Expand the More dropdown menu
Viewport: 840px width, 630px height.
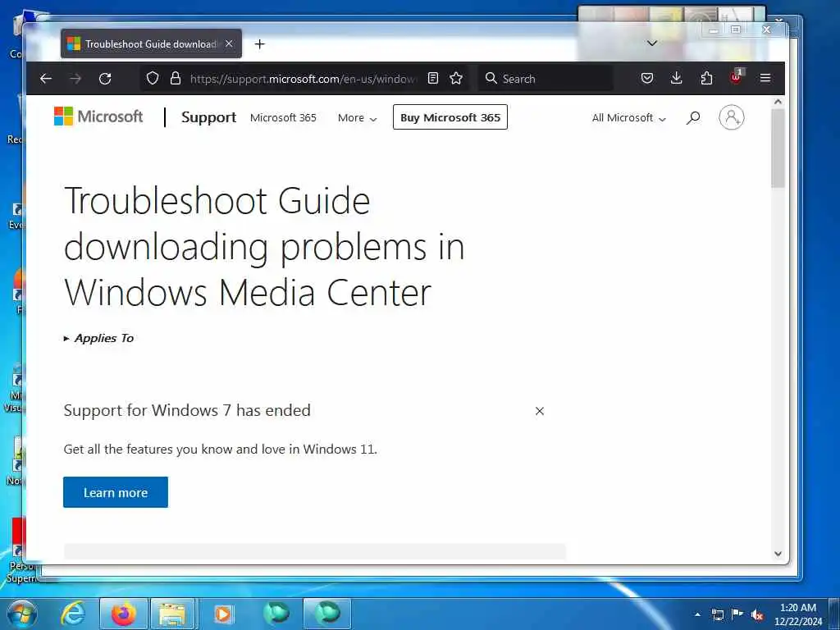coord(357,118)
